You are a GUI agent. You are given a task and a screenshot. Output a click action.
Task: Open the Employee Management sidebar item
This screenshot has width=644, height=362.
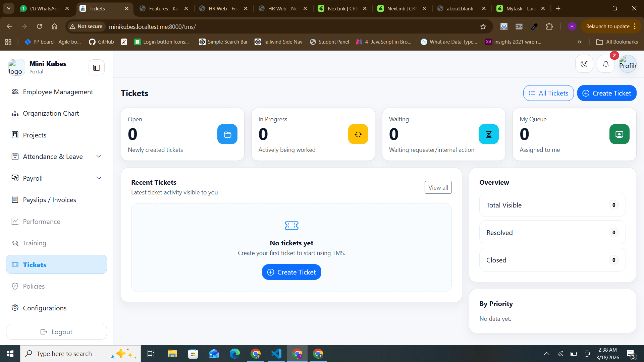58,92
